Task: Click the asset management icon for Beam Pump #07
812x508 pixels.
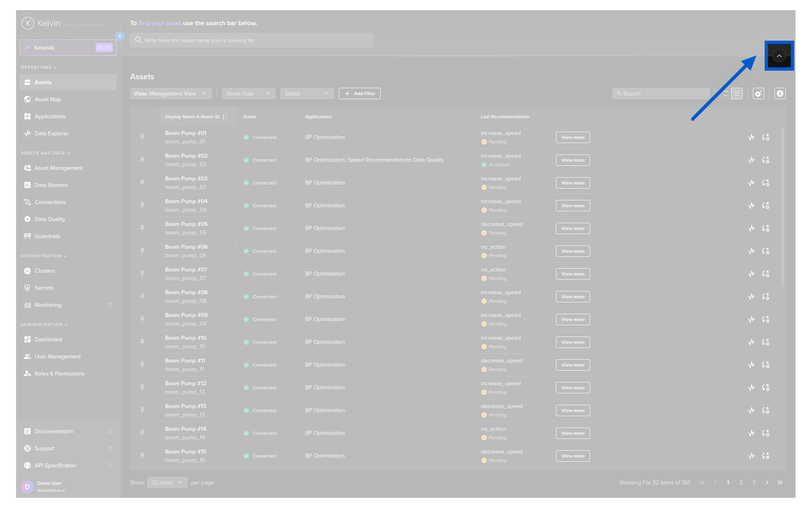Action: 765,274
